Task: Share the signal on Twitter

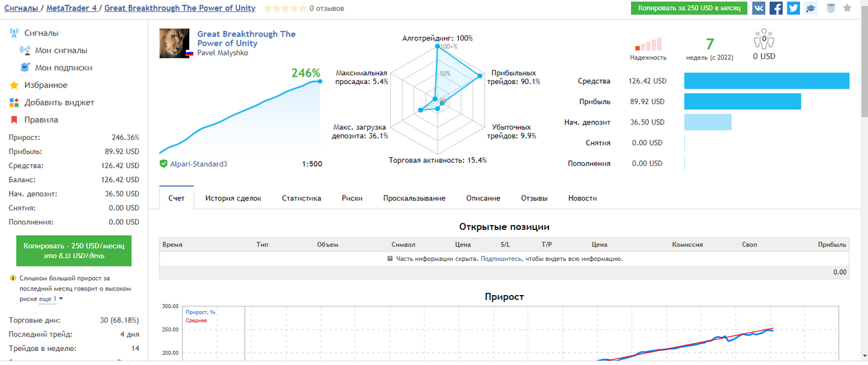Action: pos(794,8)
